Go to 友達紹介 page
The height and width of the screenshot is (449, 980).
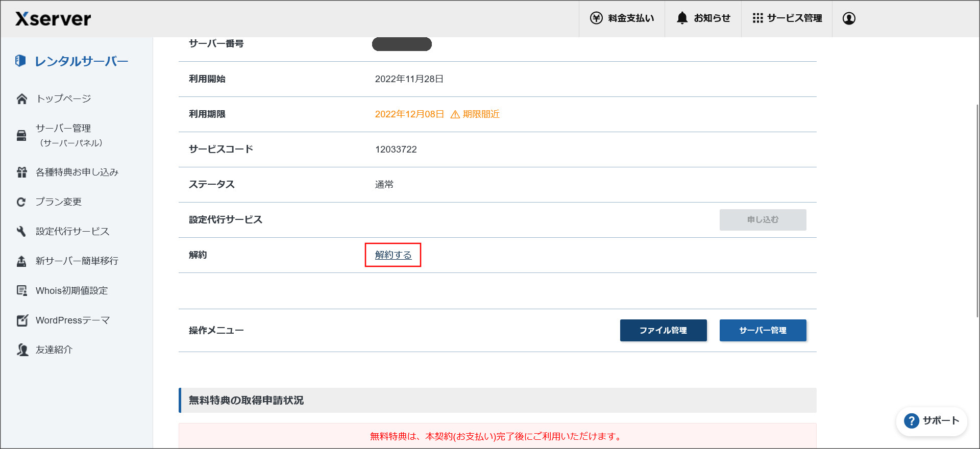click(x=54, y=350)
